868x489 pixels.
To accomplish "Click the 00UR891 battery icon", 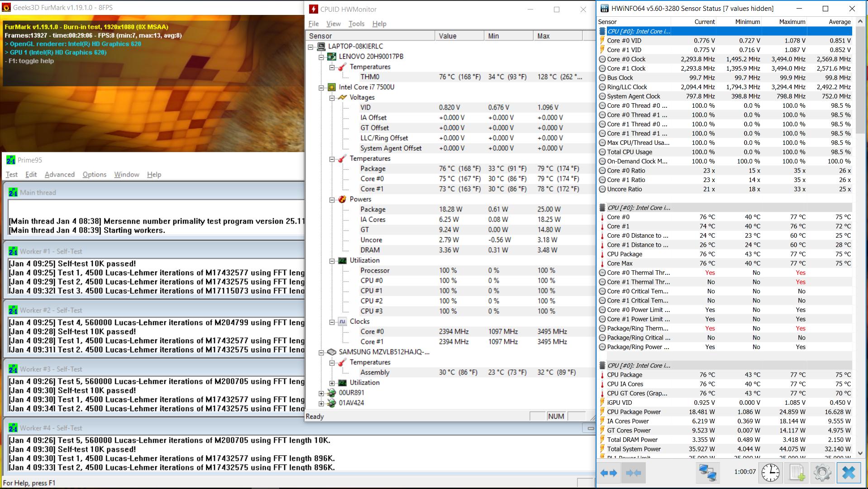I will [332, 393].
